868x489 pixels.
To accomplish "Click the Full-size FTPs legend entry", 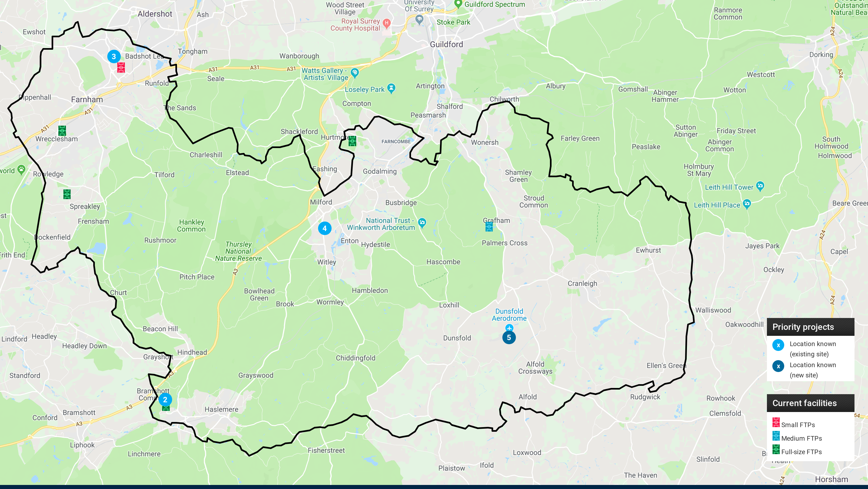I will coord(797,451).
